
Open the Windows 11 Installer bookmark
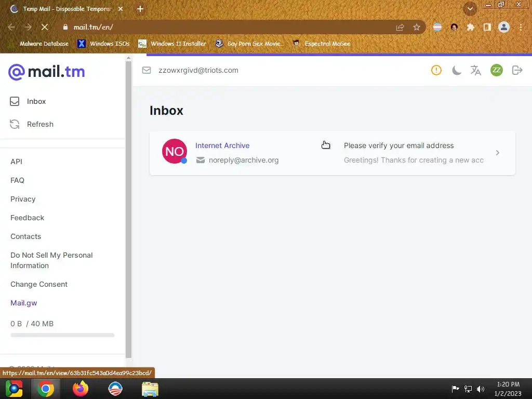click(172, 44)
